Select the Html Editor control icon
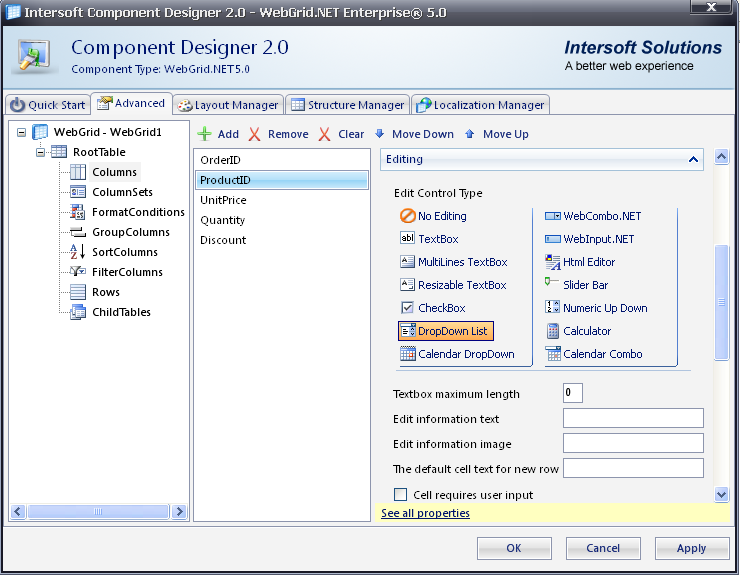Screen dimensions: 740x575 pos(553,262)
